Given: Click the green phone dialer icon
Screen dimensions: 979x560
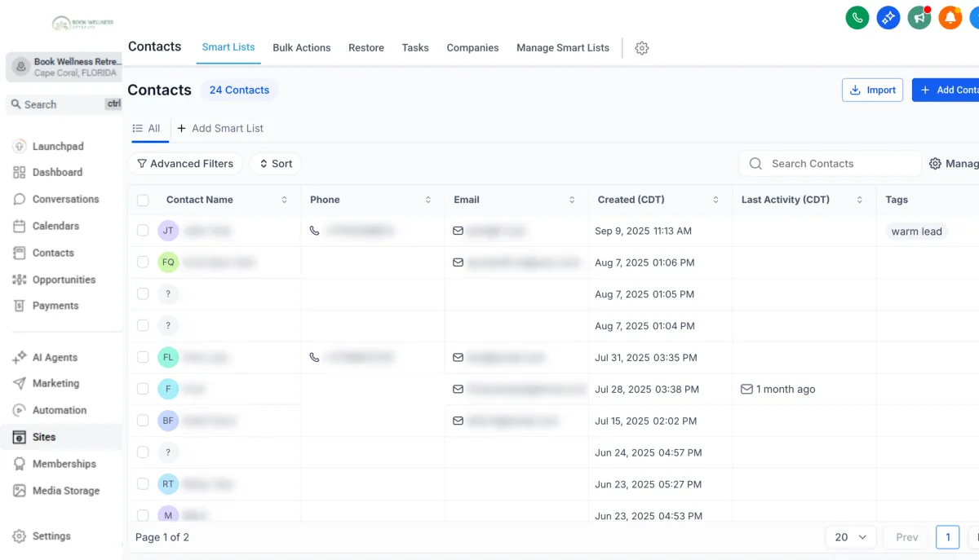Looking at the screenshot, I should 857,17.
